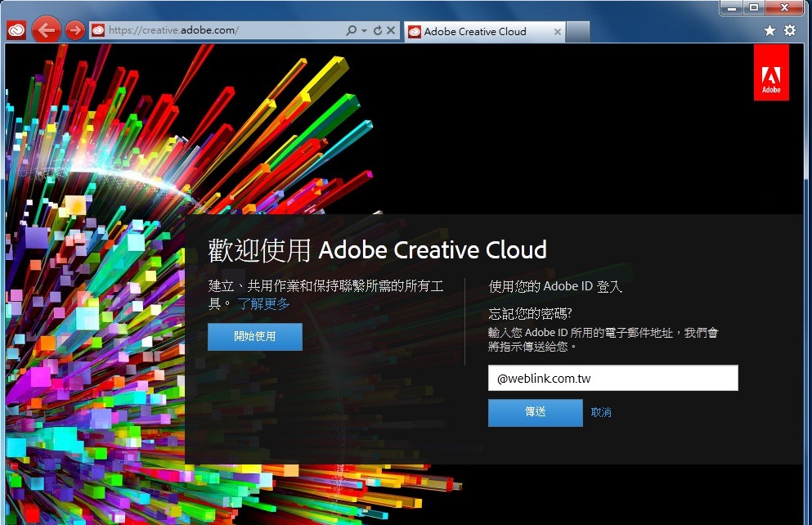Viewport: 812px width, 525px height.
Task: Select the Adobe Creative Cloud tab
Action: click(x=484, y=32)
